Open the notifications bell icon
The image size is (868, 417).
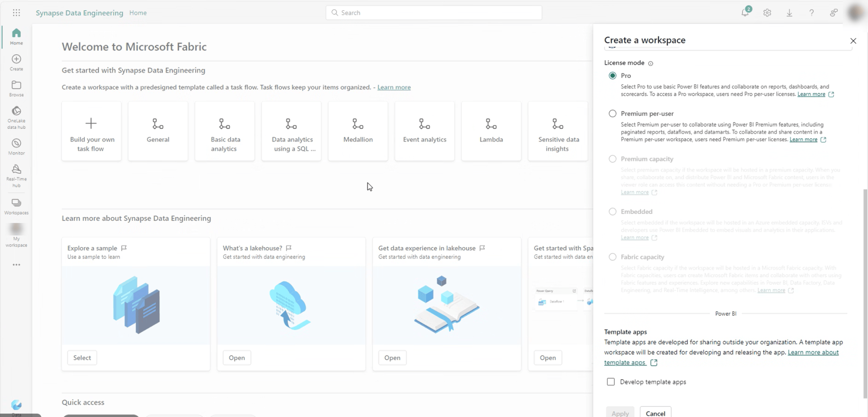pyautogui.click(x=745, y=13)
